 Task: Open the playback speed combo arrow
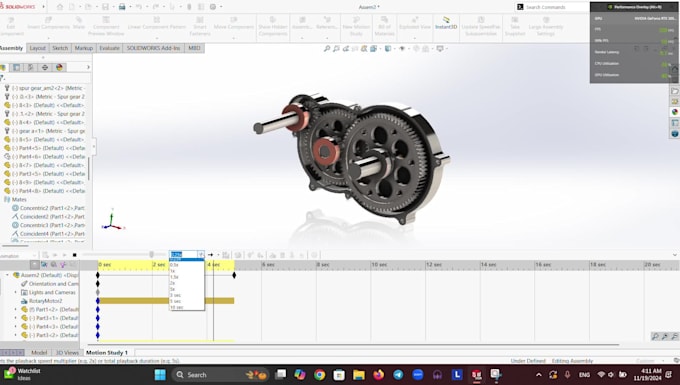coord(201,254)
